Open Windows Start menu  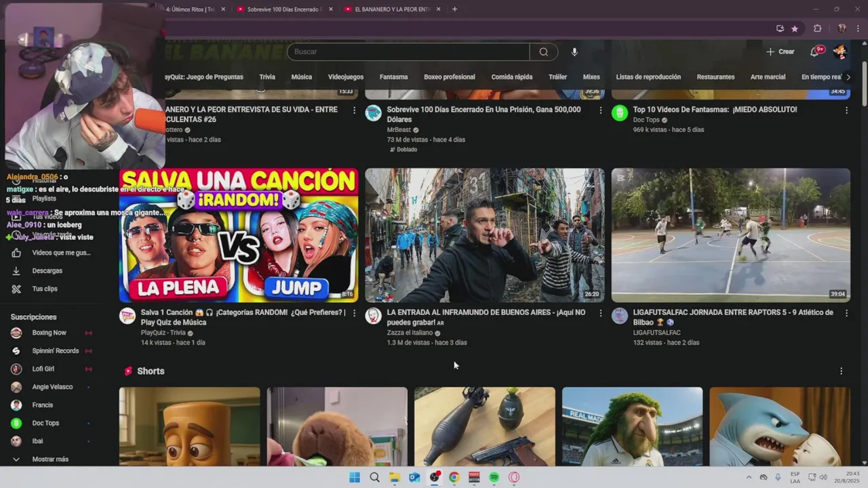coord(355,477)
